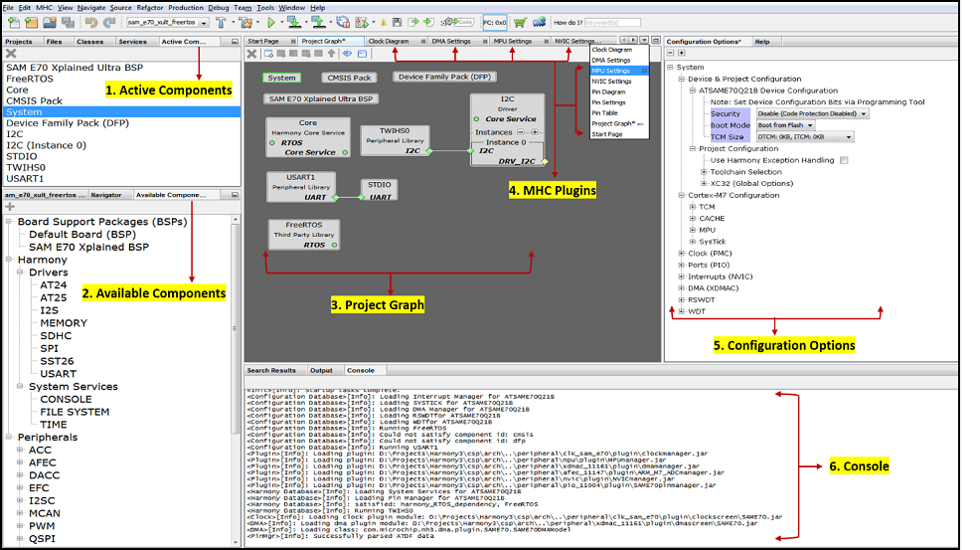Click the Undo arrow icon

[x=91, y=23]
